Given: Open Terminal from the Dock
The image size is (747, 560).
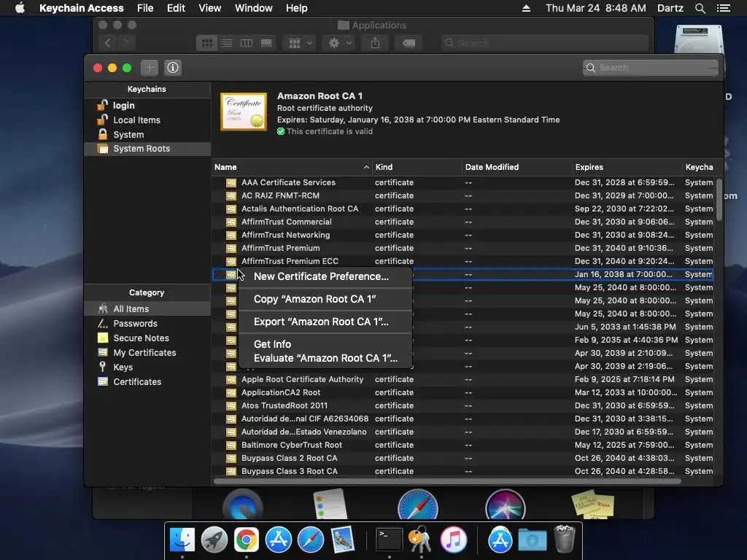Looking at the screenshot, I should click(x=390, y=540).
